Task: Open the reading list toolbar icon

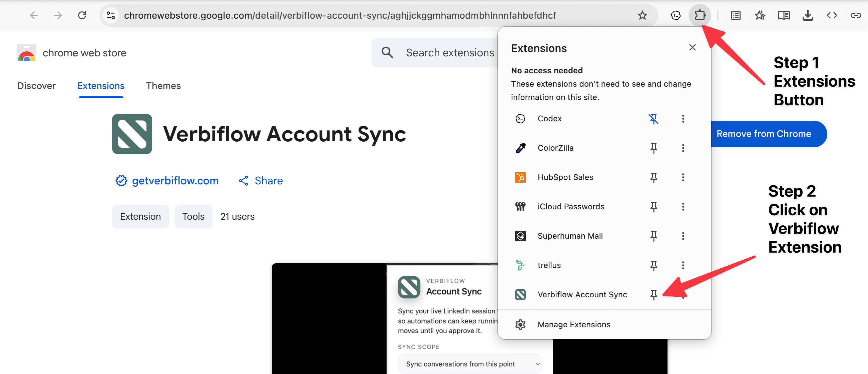Action: coord(736,15)
